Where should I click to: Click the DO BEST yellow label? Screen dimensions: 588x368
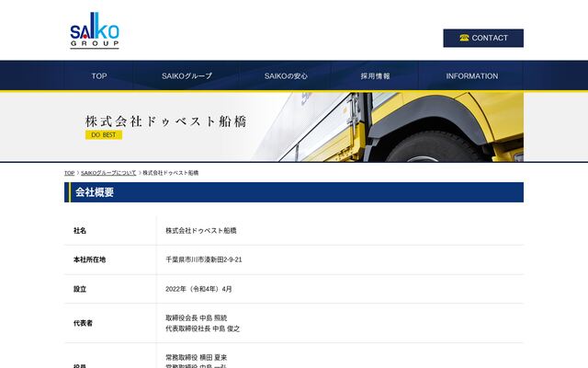point(104,135)
